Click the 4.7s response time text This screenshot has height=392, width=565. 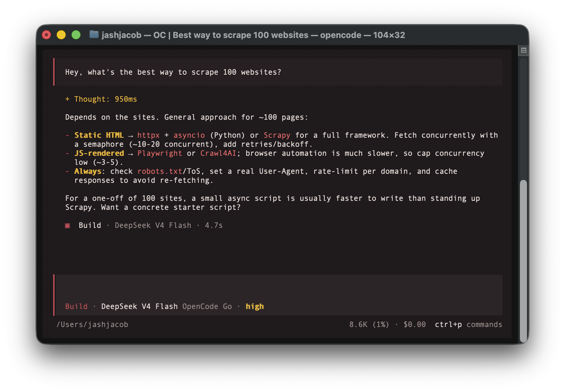pyautogui.click(x=214, y=225)
